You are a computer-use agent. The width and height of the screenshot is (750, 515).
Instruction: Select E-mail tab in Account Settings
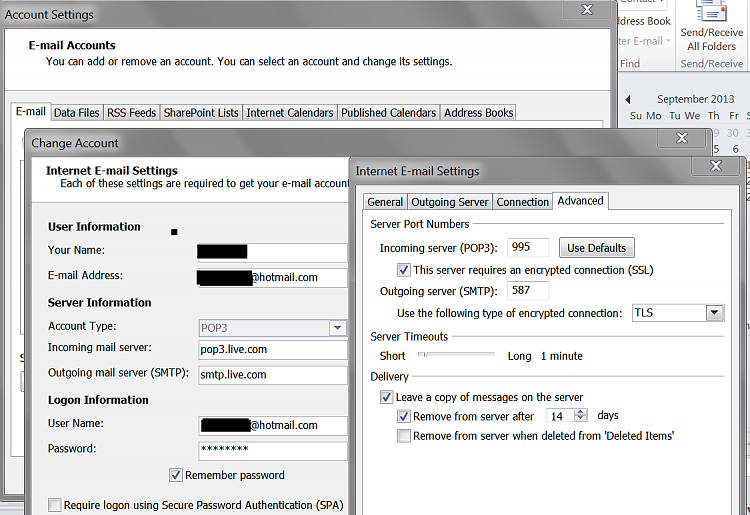(x=31, y=111)
